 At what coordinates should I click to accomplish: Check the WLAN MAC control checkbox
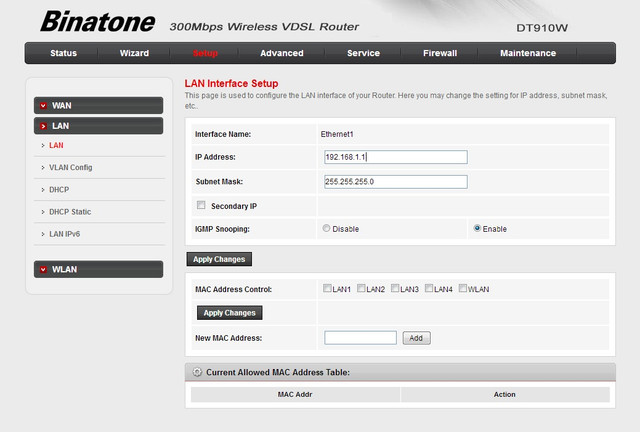point(462,288)
